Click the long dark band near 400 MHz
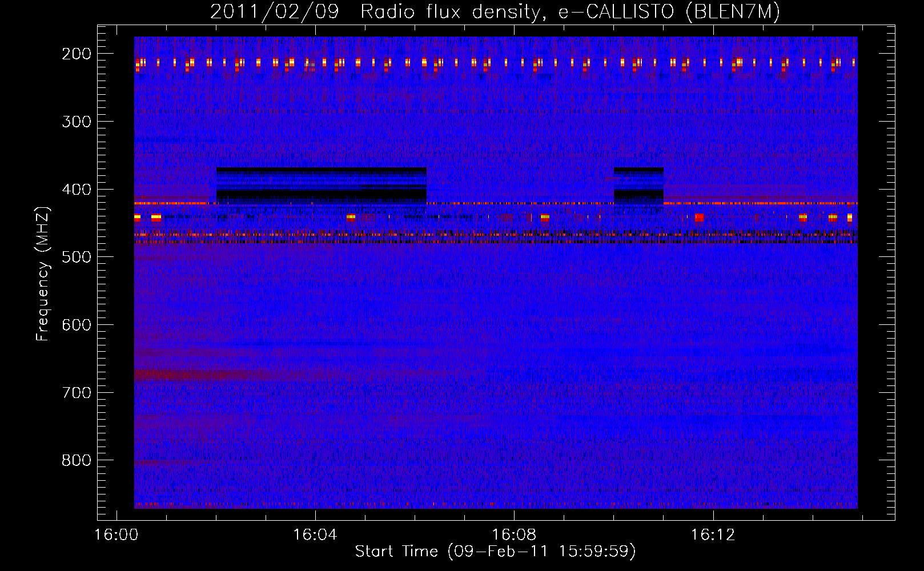 [x=322, y=186]
